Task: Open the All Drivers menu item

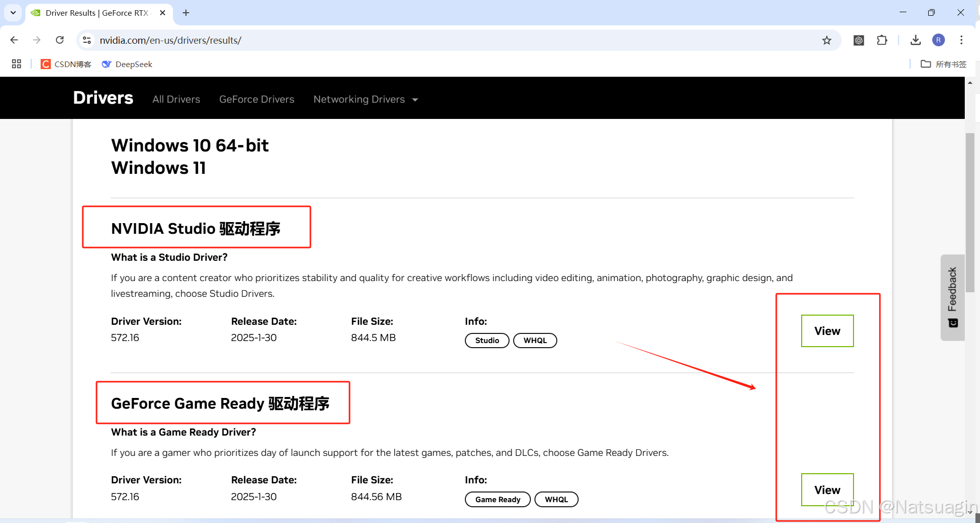Action: point(176,99)
